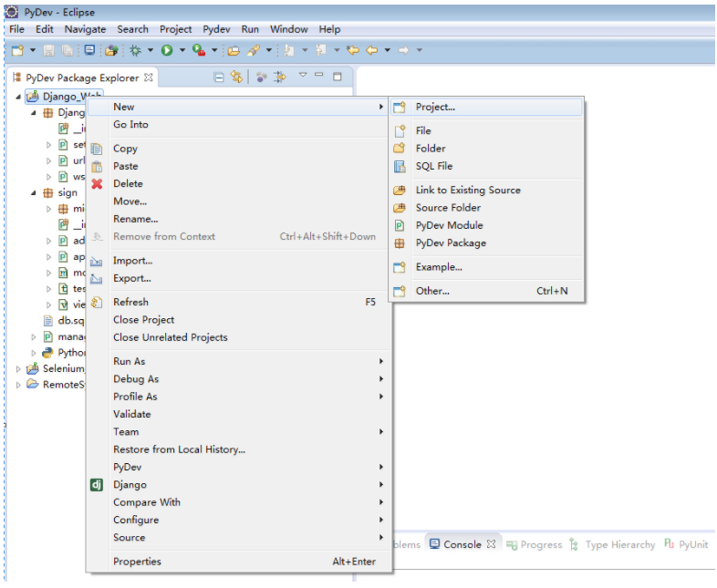This screenshot has height=588, width=717.
Task: Expand the RemoteSystems project node
Action: coord(18,385)
